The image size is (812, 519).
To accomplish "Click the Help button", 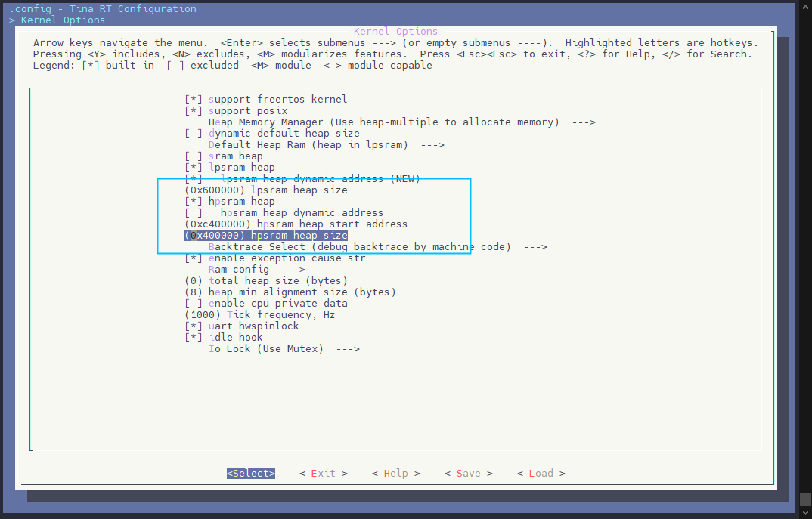I will point(395,474).
